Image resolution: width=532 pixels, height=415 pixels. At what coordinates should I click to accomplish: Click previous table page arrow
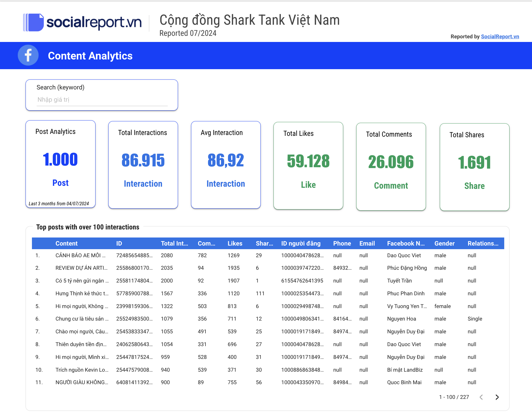click(481, 397)
